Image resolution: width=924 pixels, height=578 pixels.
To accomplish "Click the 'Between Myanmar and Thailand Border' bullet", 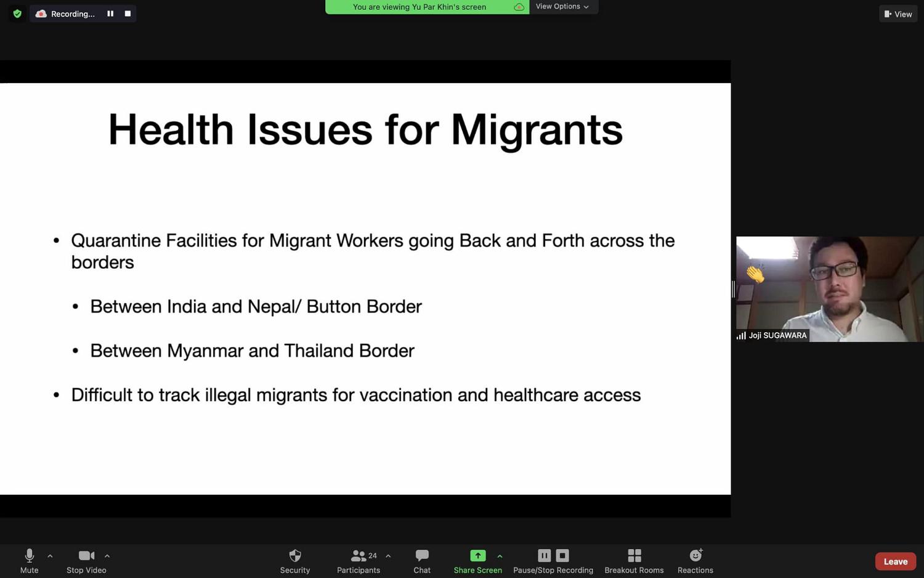I will tap(252, 351).
